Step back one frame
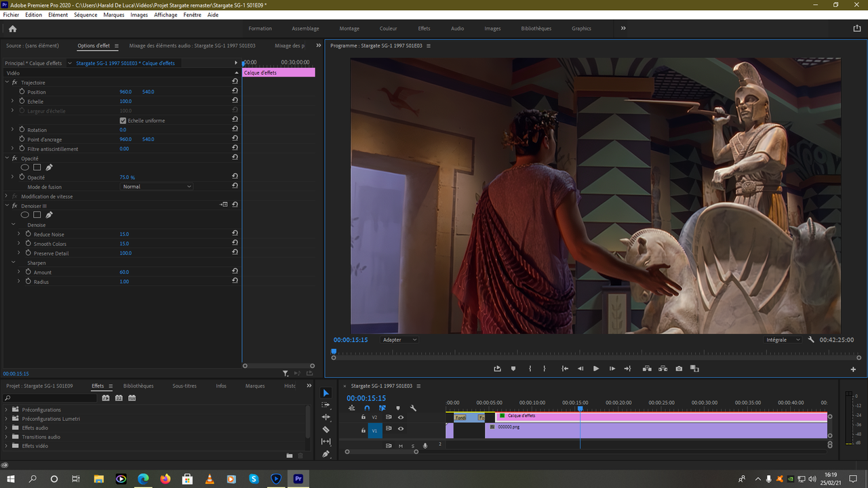The width and height of the screenshot is (868, 488). pos(580,369)
